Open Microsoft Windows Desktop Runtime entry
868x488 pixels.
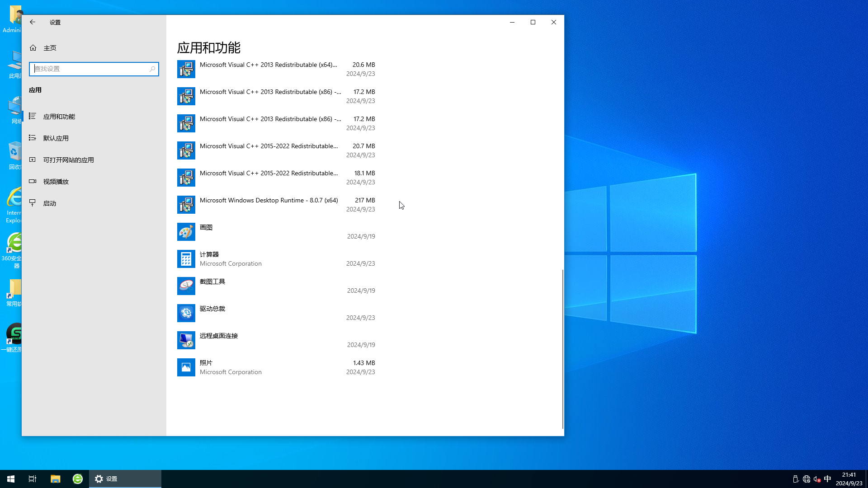[x=277, y=204]
